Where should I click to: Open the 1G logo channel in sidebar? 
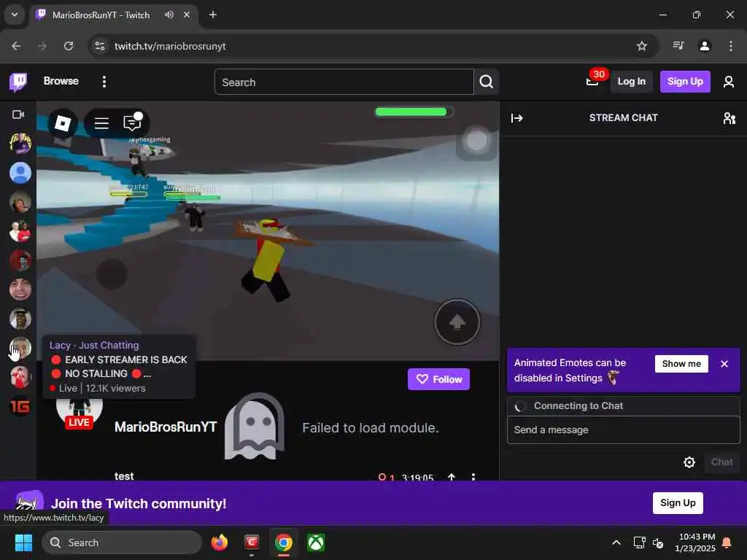(x=20, y=406)
